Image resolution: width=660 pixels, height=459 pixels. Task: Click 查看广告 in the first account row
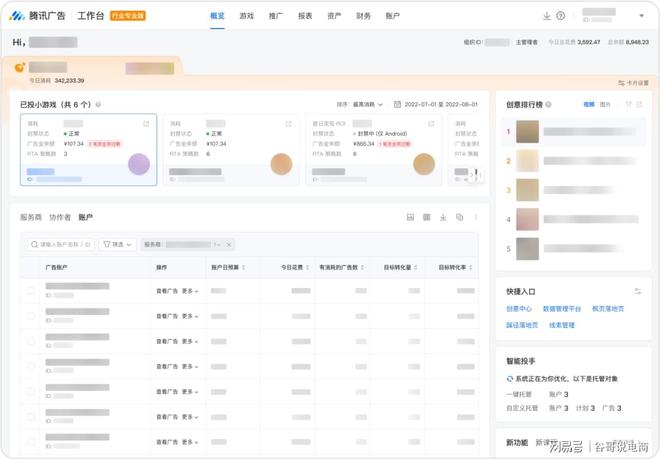(x=166, y=291)
